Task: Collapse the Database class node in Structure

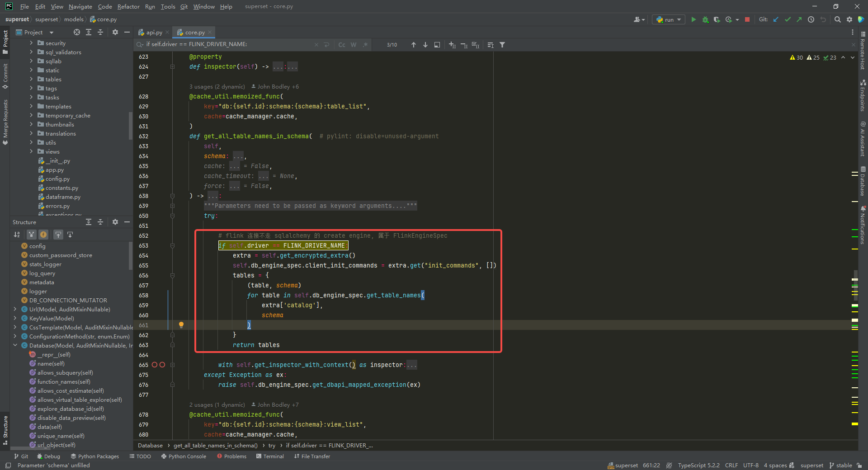Action: coord(15,345)
